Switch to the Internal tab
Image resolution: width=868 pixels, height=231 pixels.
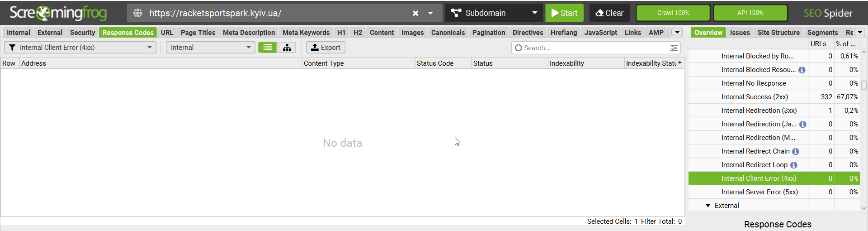coord(19,33)
